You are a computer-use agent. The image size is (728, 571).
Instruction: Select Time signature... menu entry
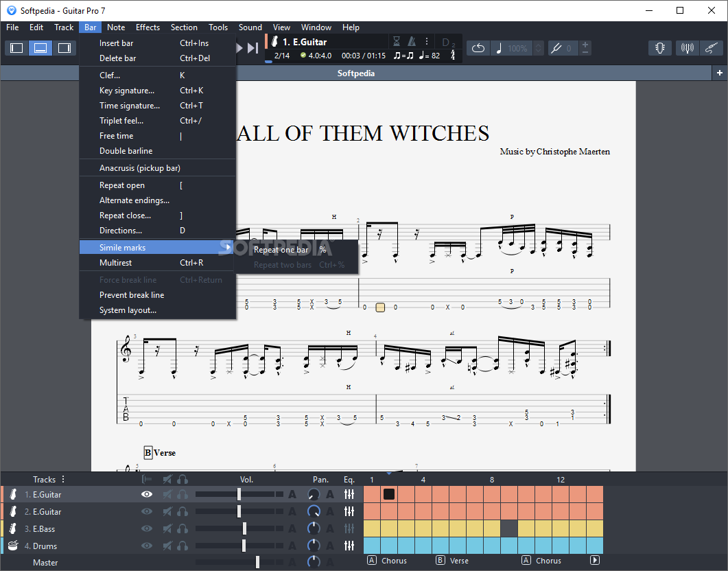point(158,106)
